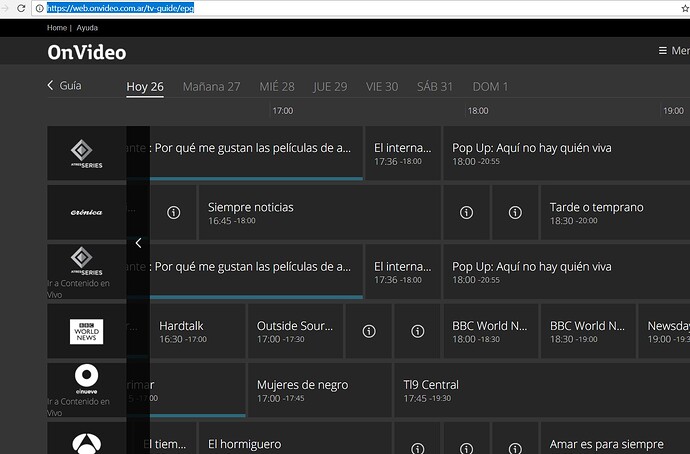The height and width of the screenshot is (454, 690).
Task: Switch to VIE 30 tab
Action: [382, 87]
